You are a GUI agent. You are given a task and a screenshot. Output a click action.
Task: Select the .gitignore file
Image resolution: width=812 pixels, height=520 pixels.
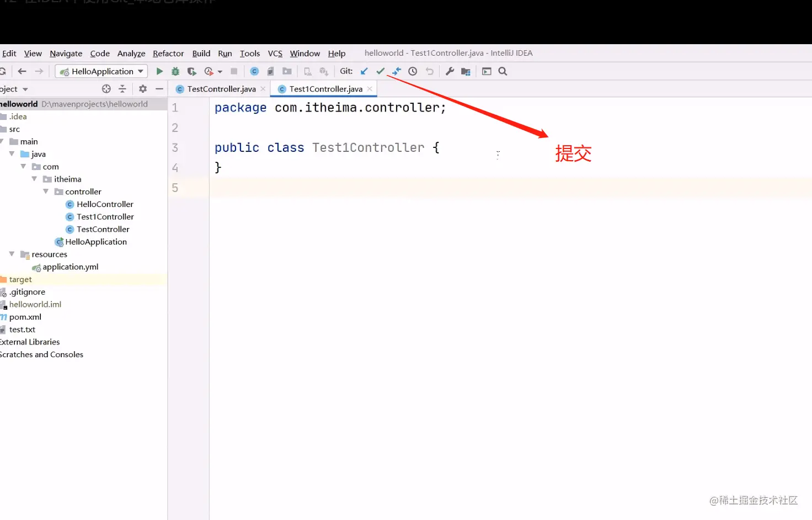point(27,292)
